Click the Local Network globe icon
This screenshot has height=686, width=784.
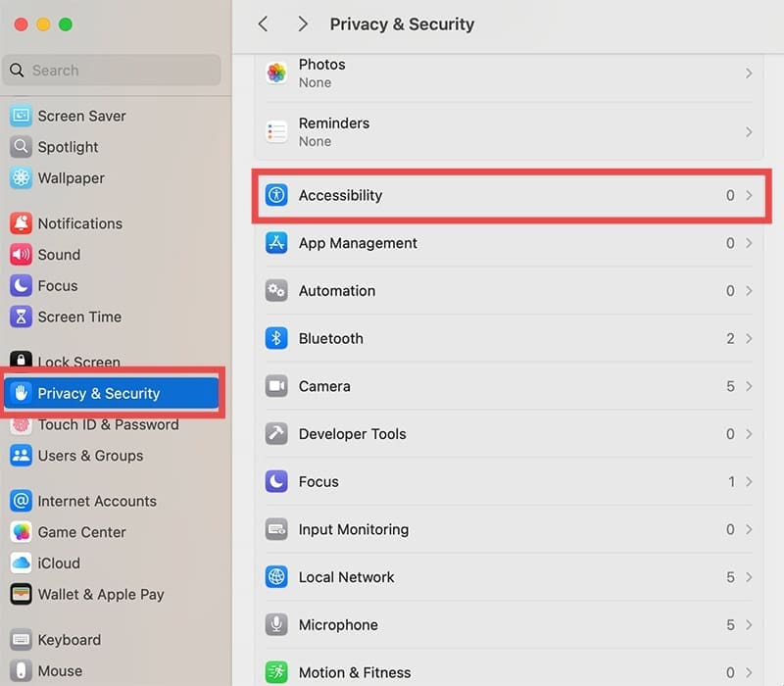coord(276,577)
